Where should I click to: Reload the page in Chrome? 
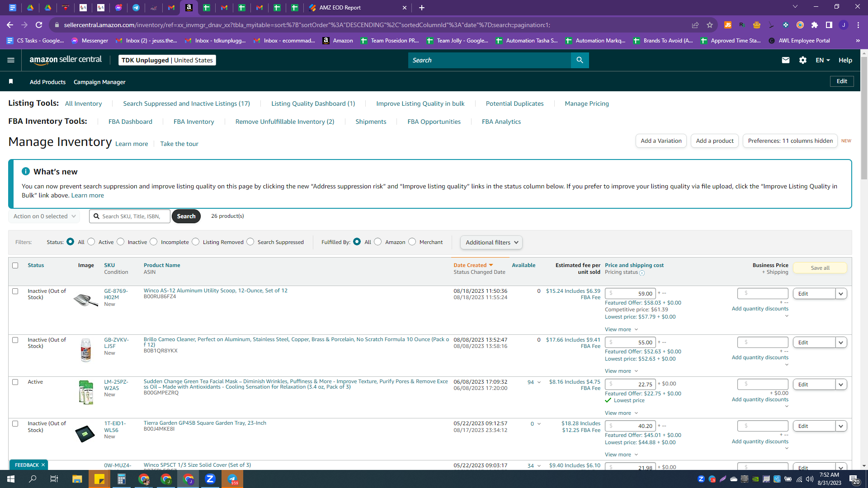pyautogui.click(x=39, y=25)
